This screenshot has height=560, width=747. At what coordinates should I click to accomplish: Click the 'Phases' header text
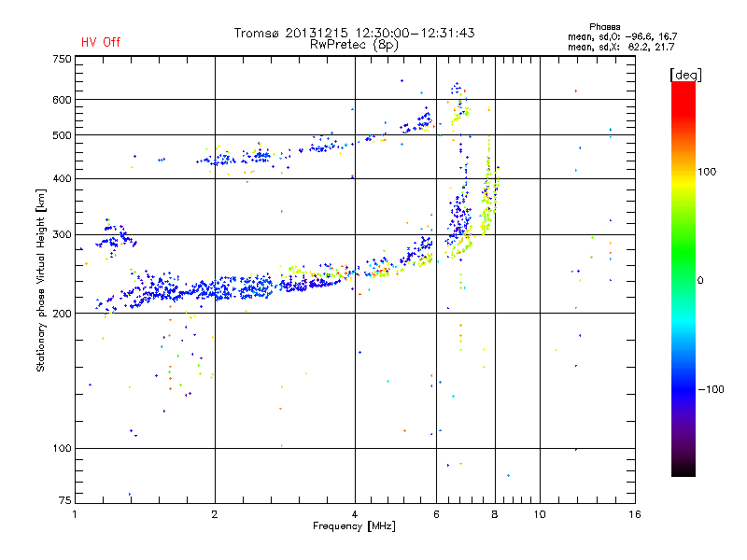click(x=604, y=27)
